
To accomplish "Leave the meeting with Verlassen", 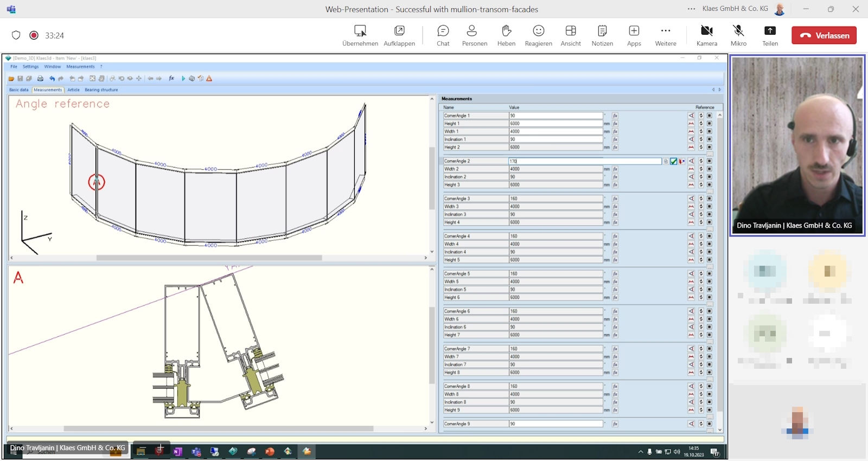I will point(824,35).
